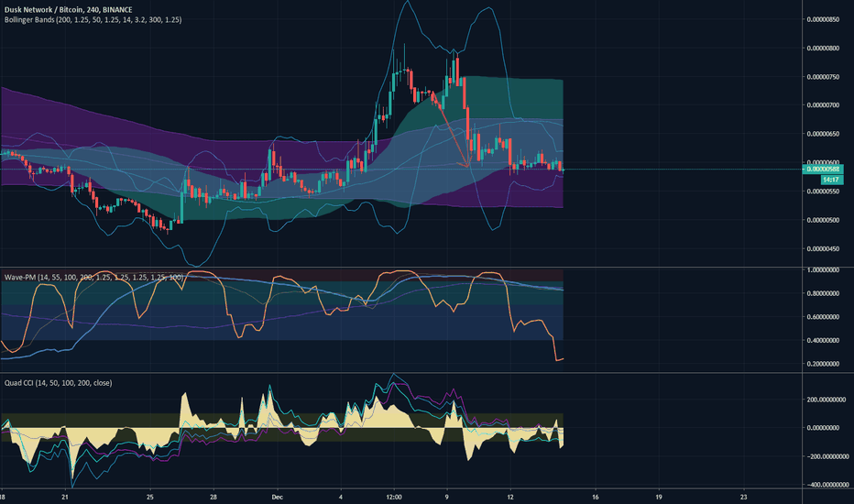Click the time axis label 25
854x504 pixels.
click(x=150, y=497)
